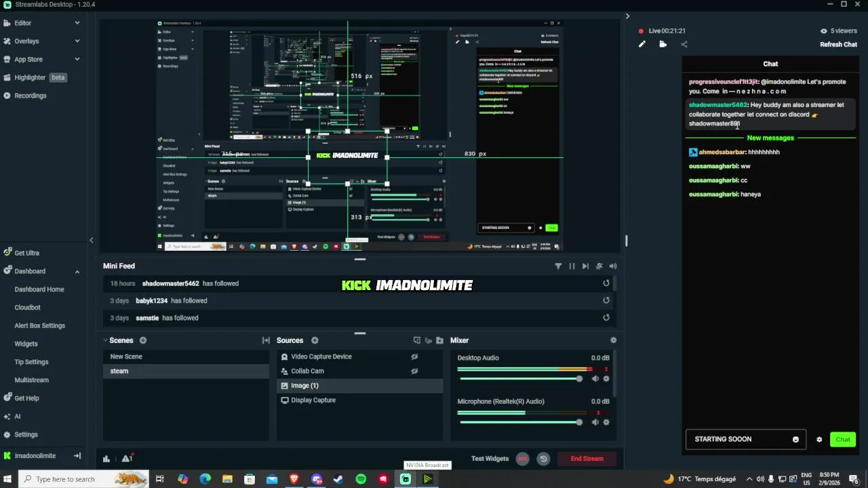Collapse the Scenes collection dropdown arrow

point(105,340)
